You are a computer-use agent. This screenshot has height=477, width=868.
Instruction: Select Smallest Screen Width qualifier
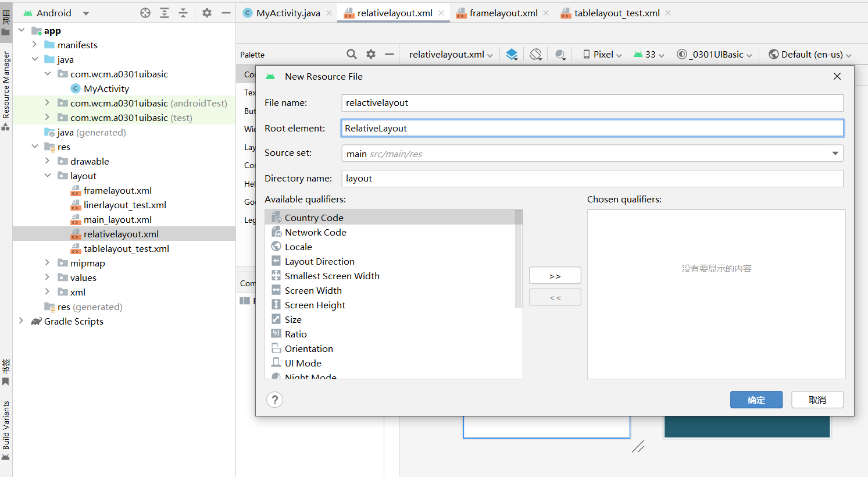click(390, 276)
